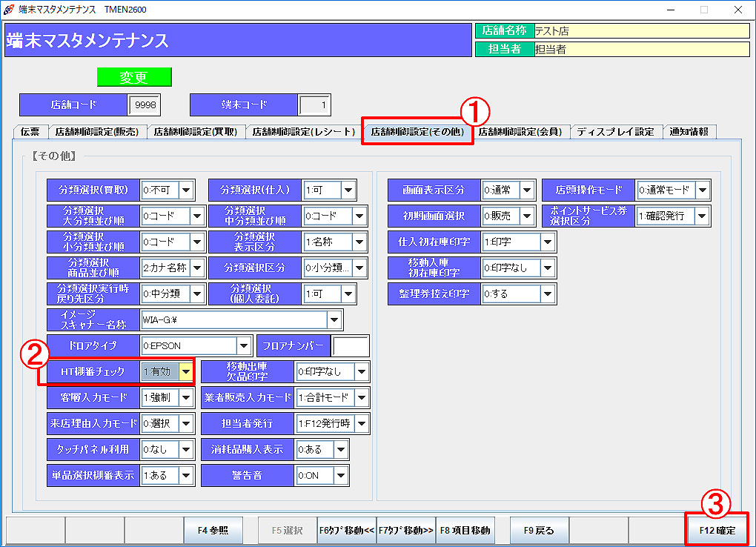Expand the 担当者発行 dropdown
This screenshot has height=547, width=756.
pos(361,423)
